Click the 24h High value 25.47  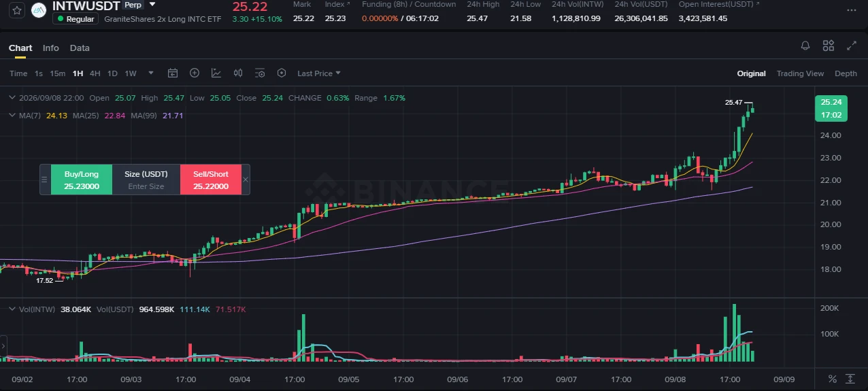(477, 18)
